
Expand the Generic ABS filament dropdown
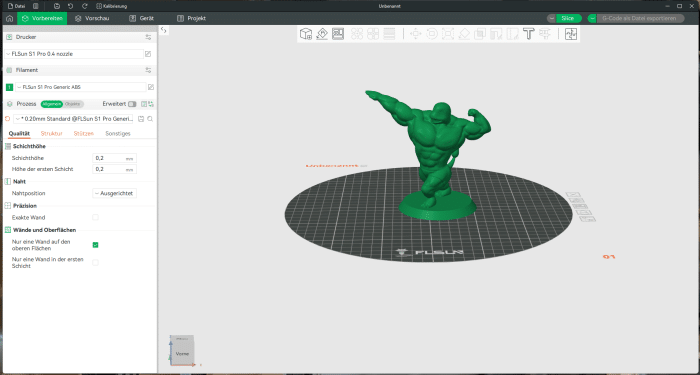(81, 87)
